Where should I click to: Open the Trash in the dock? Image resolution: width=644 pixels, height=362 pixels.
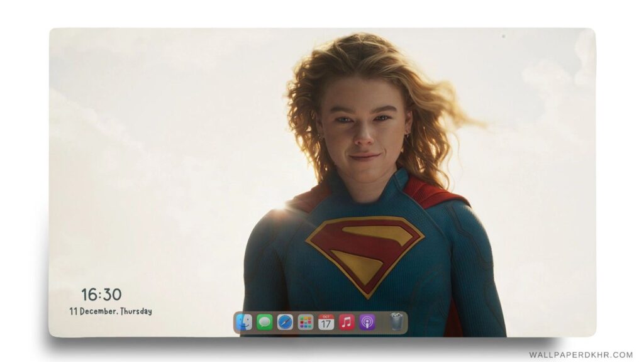tap(396, 322)
